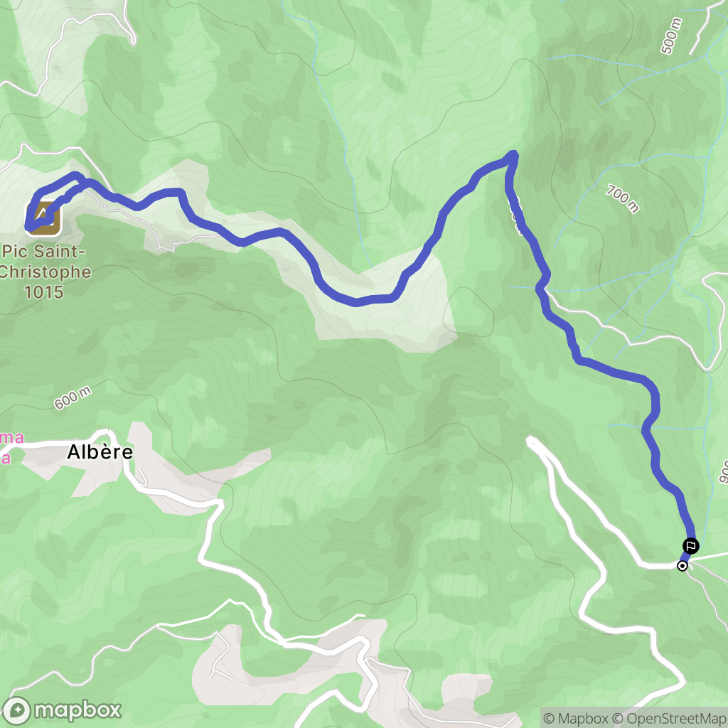Select the black finish flag marker
This screenshot has width=728, height=728.
pyautogui.click(x=691, y=545)
